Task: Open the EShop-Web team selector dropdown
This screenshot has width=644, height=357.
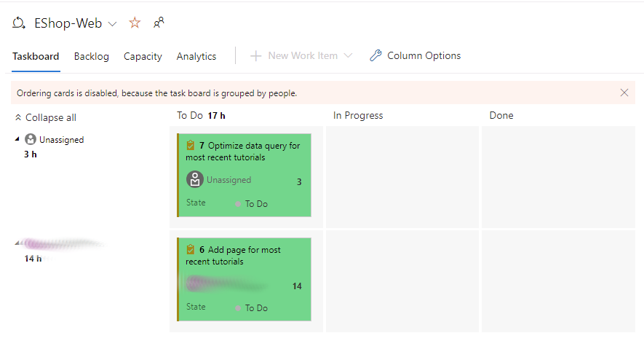Action: click(112, 24)
